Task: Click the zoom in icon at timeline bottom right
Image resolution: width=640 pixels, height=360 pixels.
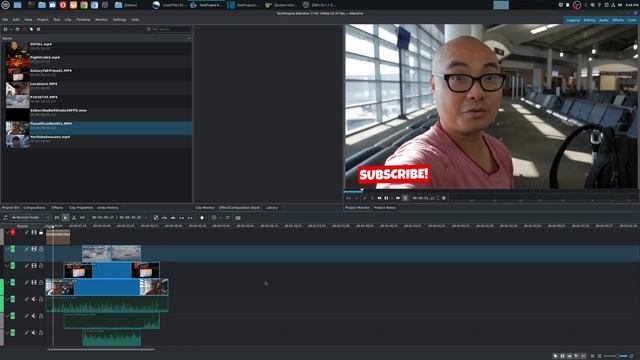Action: tap(631, 356)
